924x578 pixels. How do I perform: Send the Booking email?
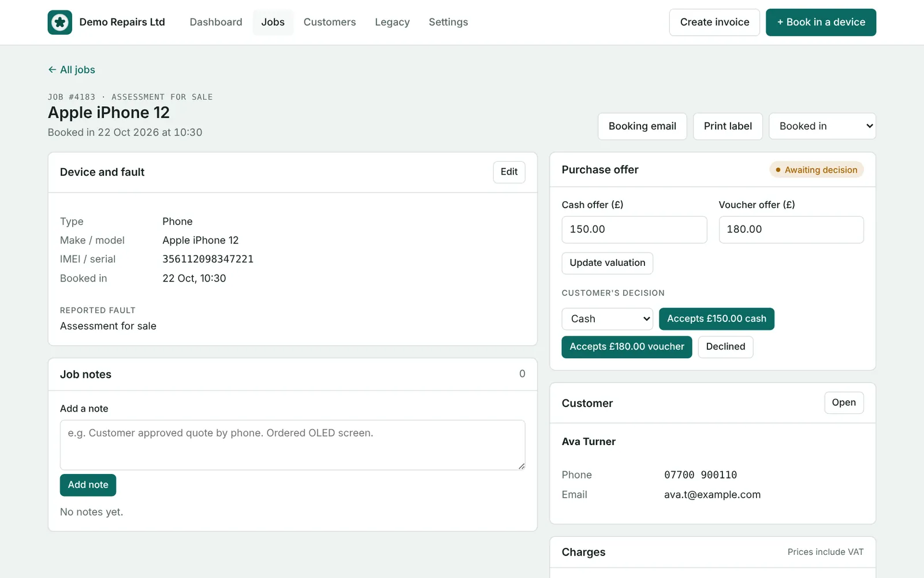point(642,126)
